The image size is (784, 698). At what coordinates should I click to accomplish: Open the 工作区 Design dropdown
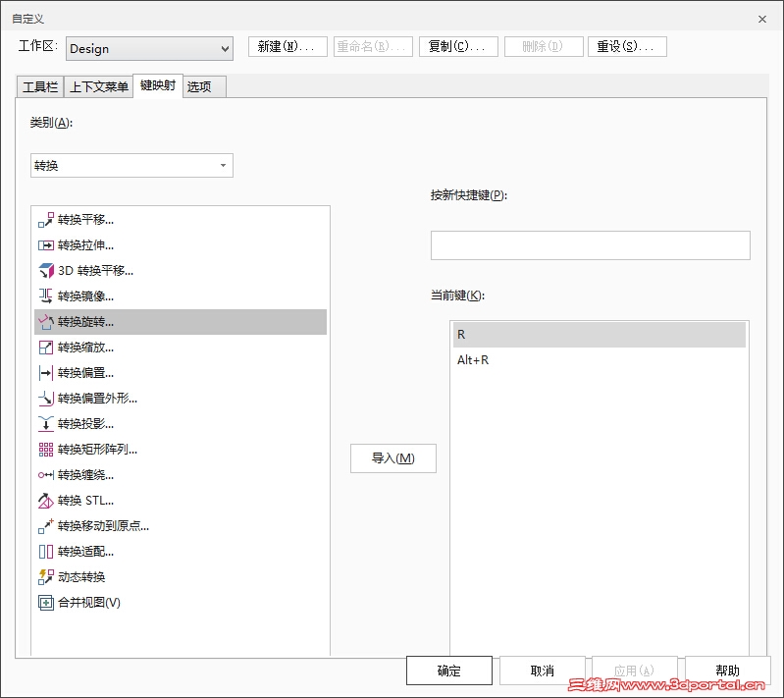pyautogui.click(x=149, y=48)
